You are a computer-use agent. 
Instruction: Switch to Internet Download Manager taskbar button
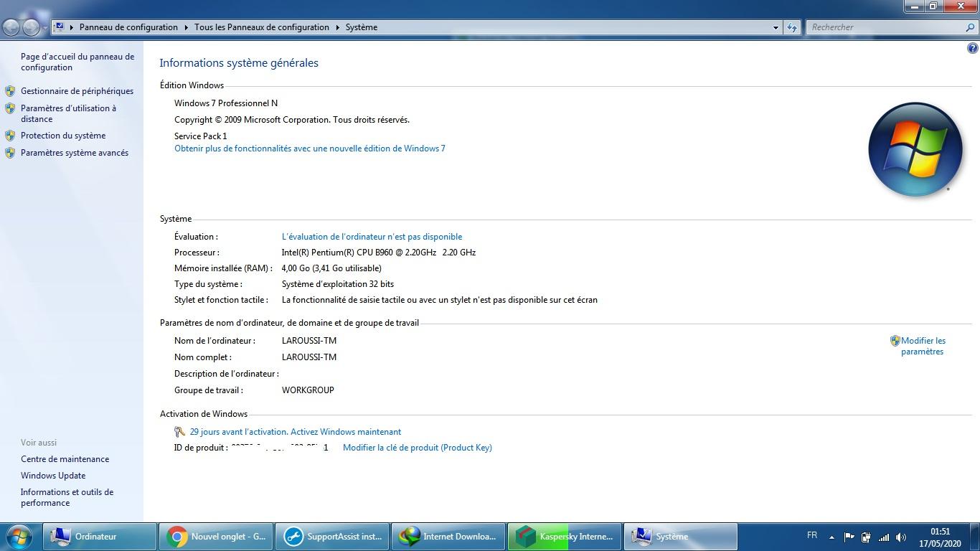tap(448, 536)
